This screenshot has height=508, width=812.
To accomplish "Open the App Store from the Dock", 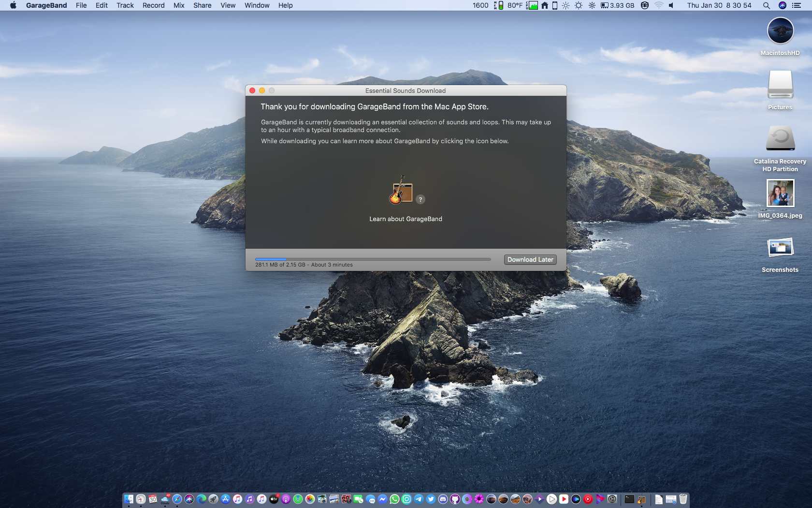I will click(x=225, y=499).
